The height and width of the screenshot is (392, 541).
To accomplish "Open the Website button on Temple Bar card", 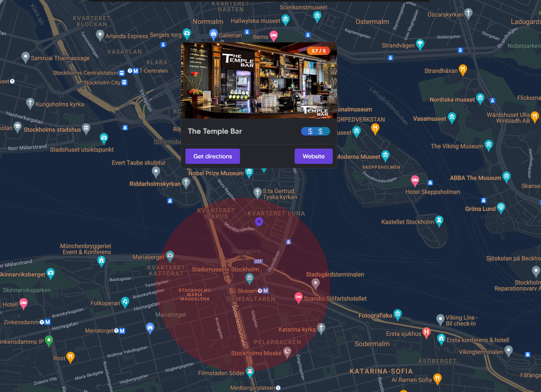I will (x=314, y=156).
